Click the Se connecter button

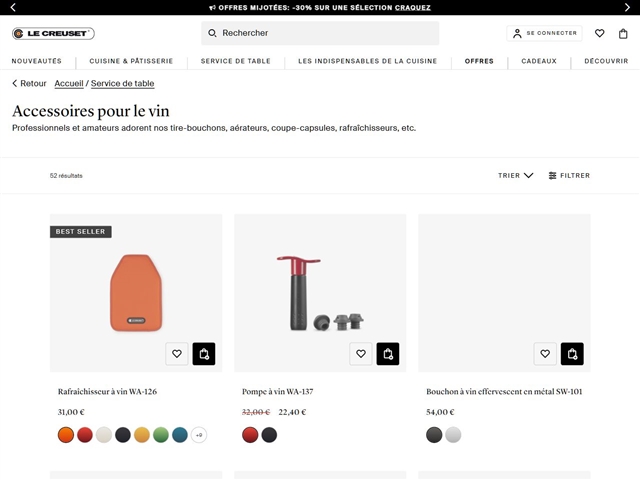click(544, 33)
